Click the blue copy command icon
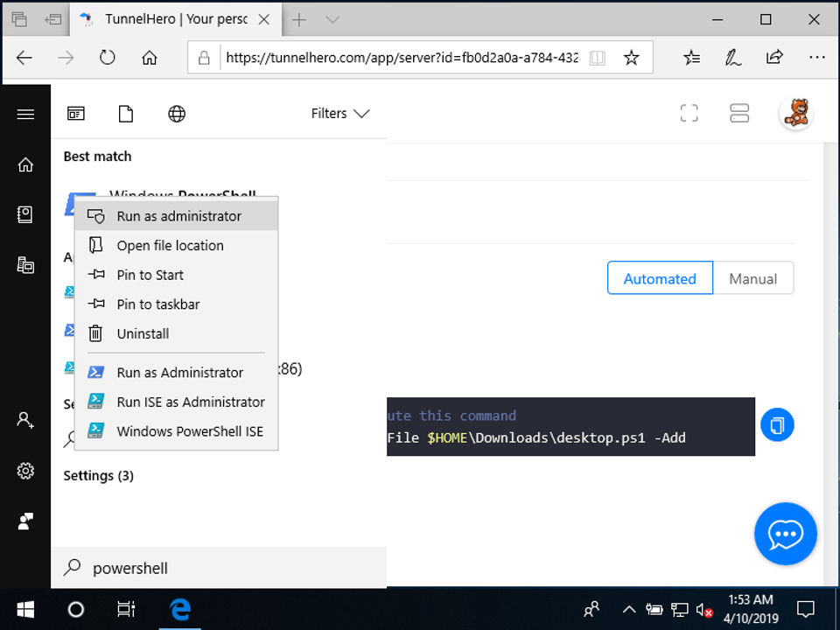Image resolution: width=840 pixels, height=630 pixels. tap(776, 426)
